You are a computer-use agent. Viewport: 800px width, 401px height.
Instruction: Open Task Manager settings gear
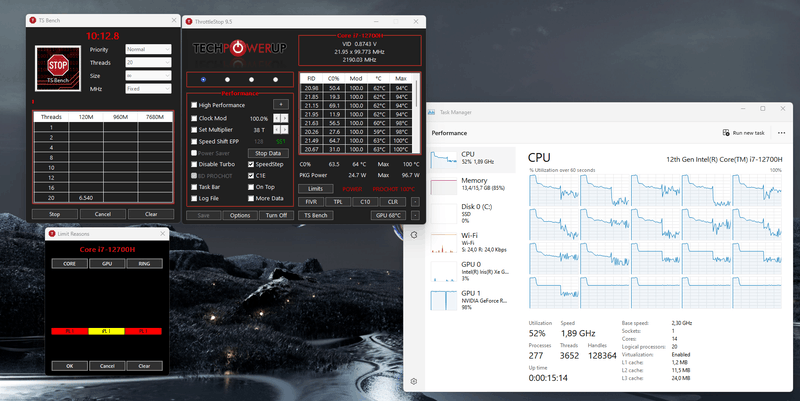tap(414, 381)
